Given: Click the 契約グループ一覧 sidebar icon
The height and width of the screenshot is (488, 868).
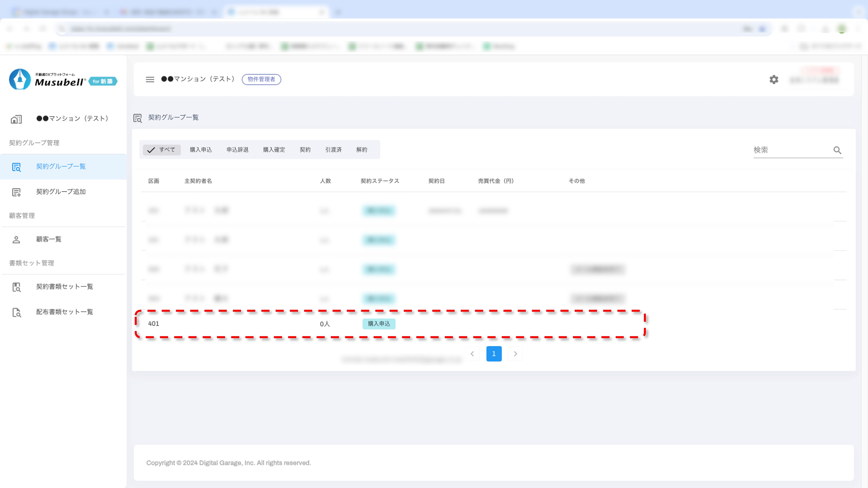Looking at the screenshot, I should (16, 167).
